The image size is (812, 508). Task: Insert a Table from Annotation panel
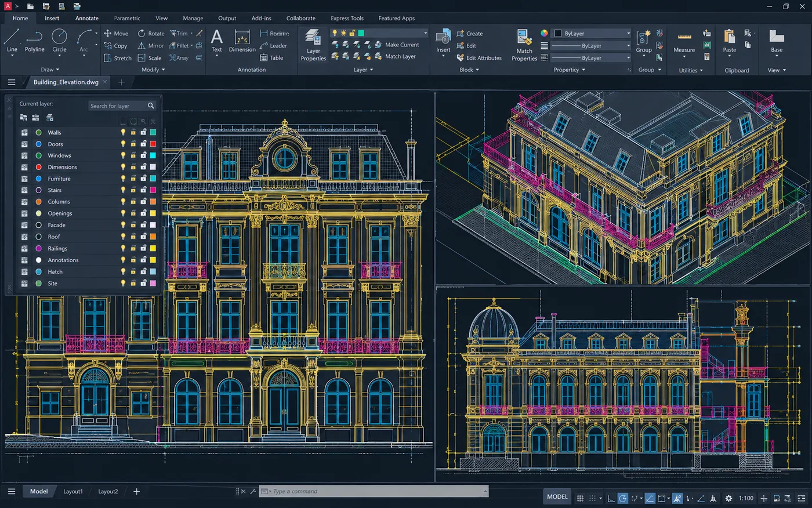pyautogui.click(x=271, y=58)
